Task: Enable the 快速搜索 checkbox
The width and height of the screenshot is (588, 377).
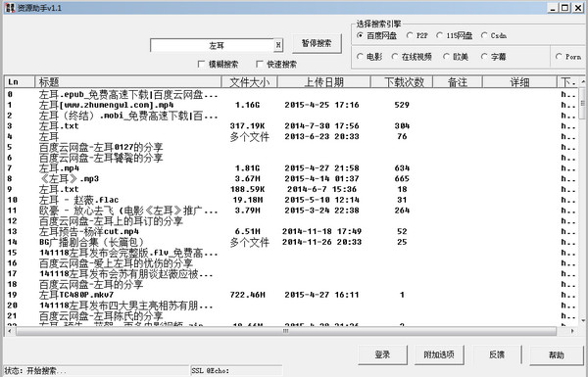Action: 276,64
